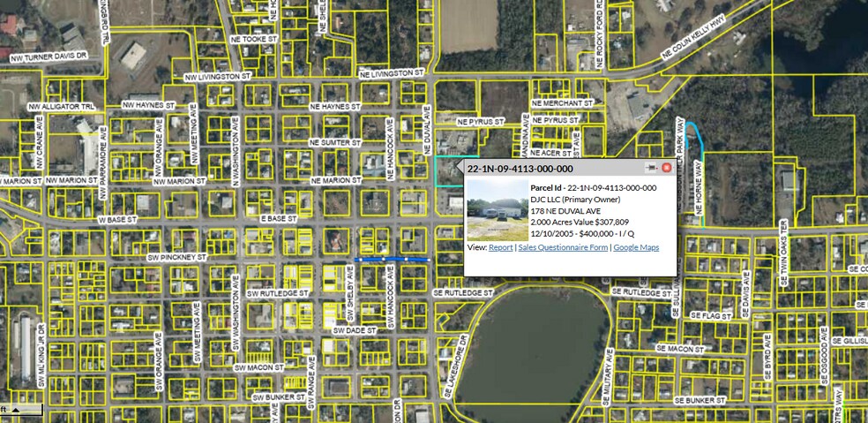Click the NW HAYNES ST label
The height and width of the screenshot is (423, 868).
tap(148, 105)
